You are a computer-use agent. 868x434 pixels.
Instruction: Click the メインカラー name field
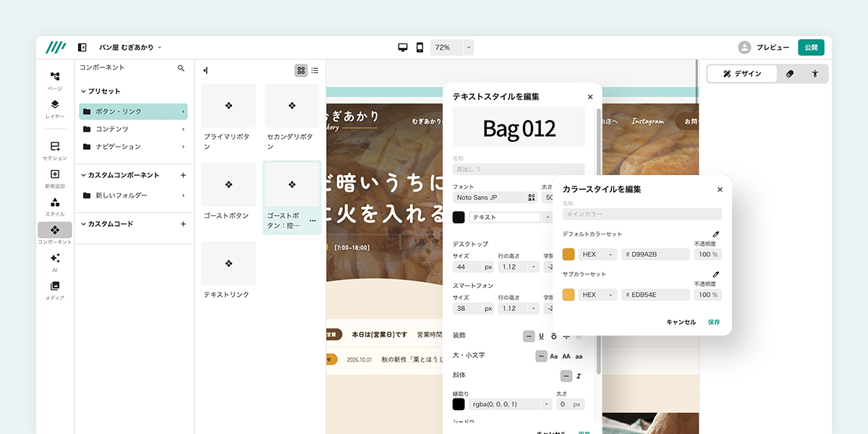click(x=642, y=214)
